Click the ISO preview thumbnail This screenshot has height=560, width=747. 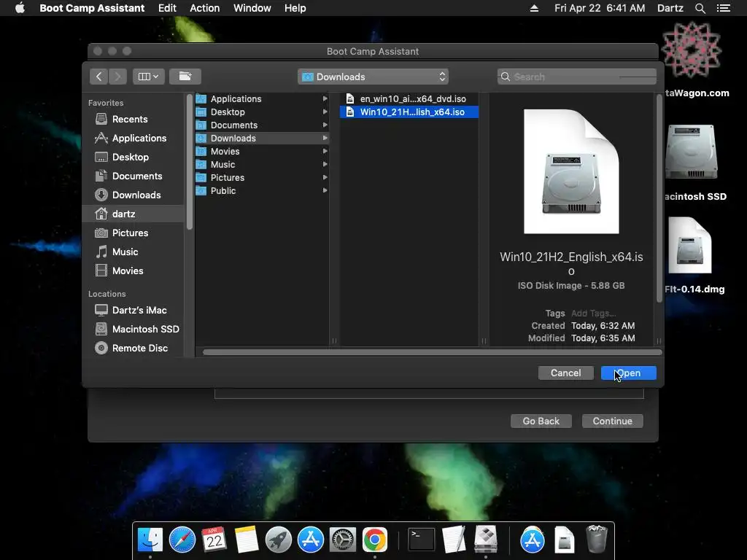pos(571,171)
